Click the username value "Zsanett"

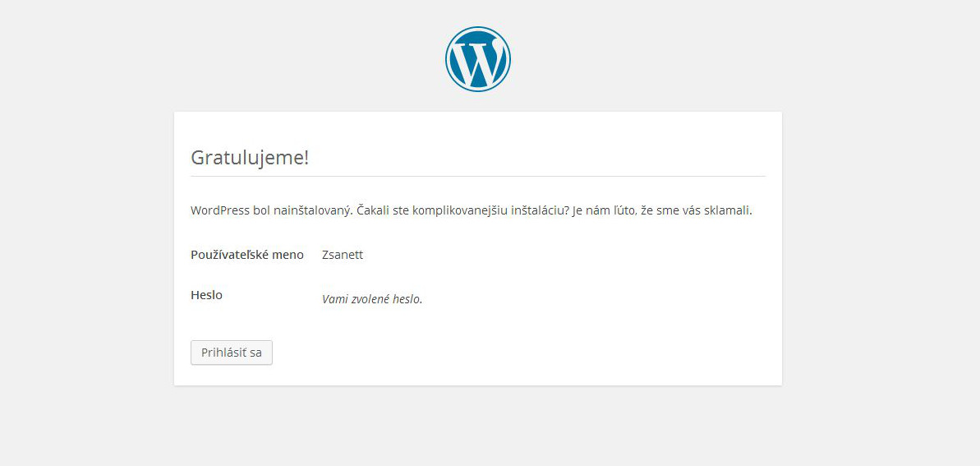pyautogui.click(x=343, y=256)
